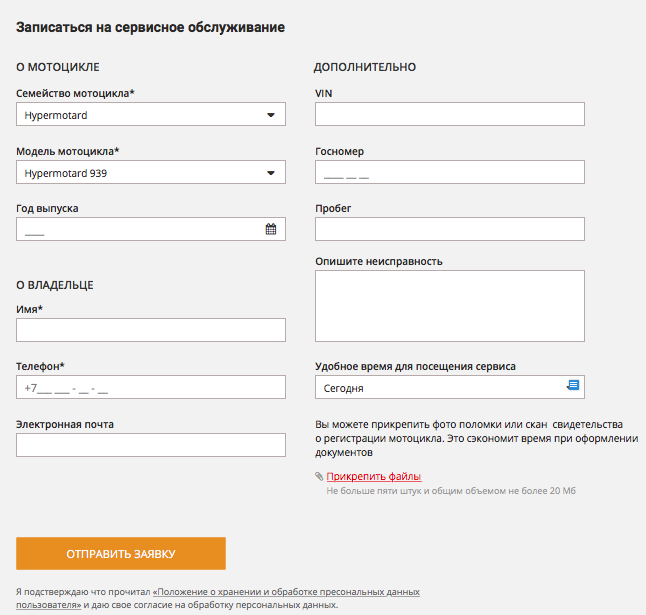The image size is (646, 615).
Task: Open the personal data policy link
Action: (285, 592)
